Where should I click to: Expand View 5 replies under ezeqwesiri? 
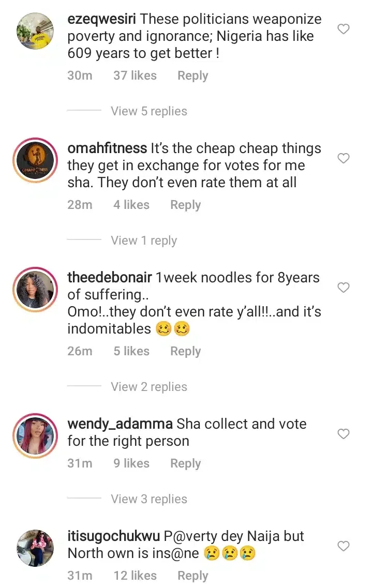[x=148, y=111]
